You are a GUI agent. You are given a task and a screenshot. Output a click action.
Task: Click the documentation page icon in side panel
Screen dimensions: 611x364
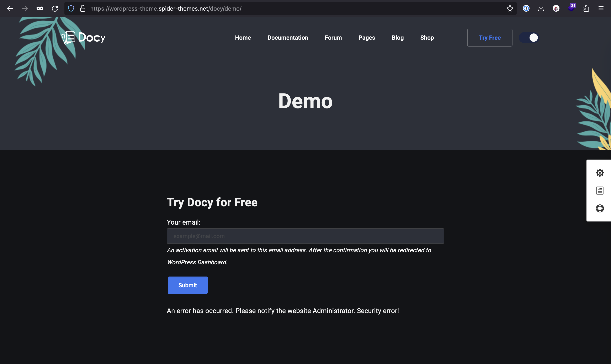pyautogui.click(x=600, y=190)
